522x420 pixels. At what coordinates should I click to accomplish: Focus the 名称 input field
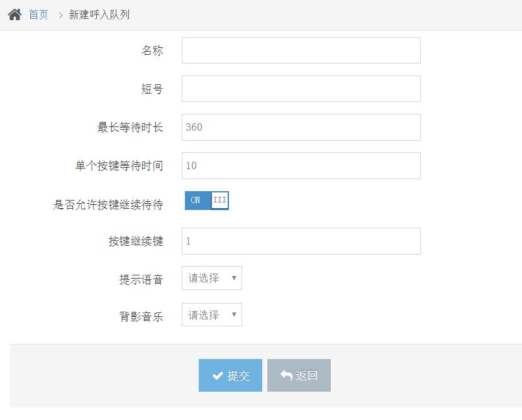[x=301, y=50]
